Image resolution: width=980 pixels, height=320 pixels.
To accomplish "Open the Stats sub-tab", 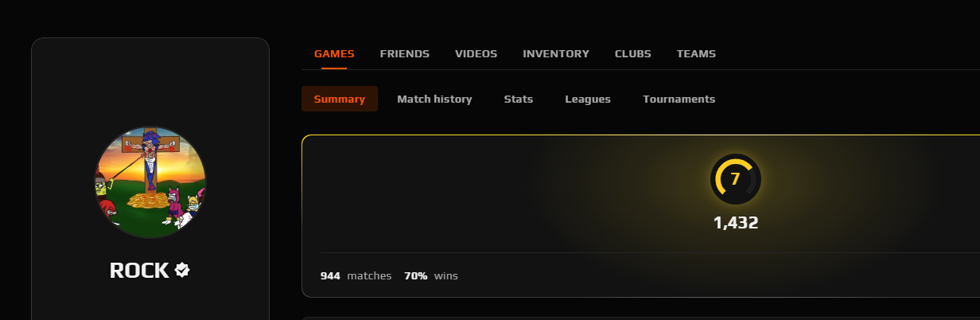I will coord(519,99).
